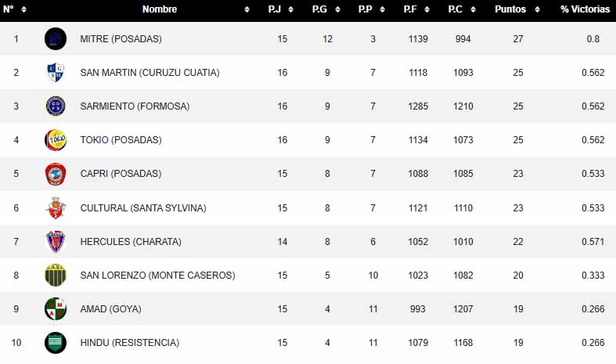Click the P.F column header
Screen dimensions: 616x364
[409, 9]
